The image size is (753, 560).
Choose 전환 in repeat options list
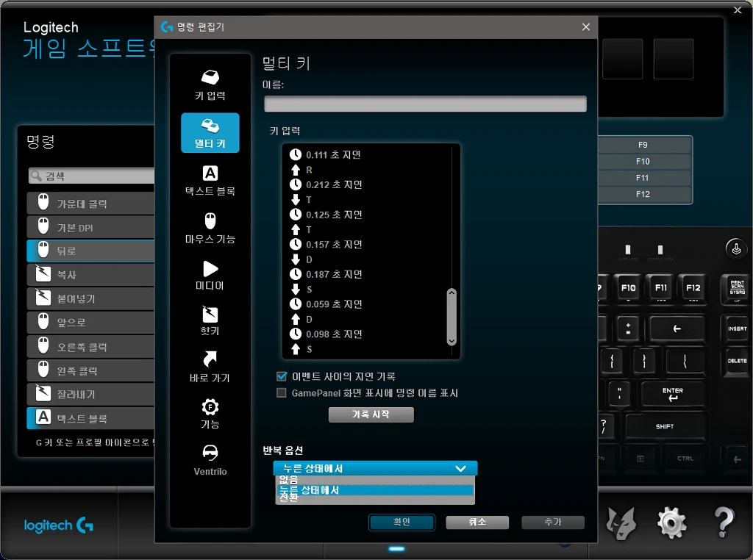375,498
